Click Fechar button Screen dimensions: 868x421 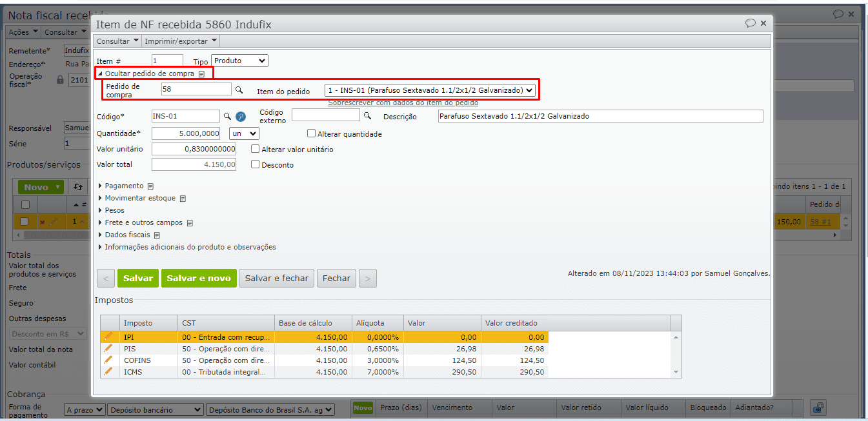click(336, 278)
